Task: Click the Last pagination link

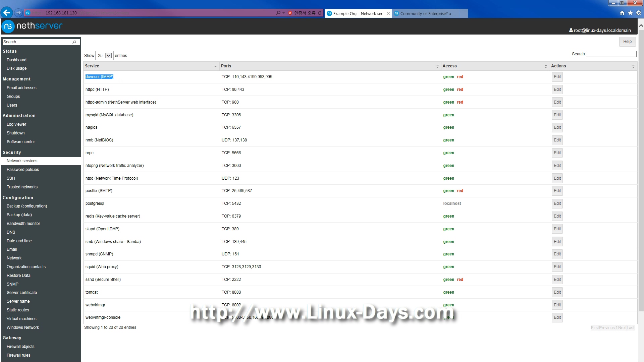Action: click(x=631, y=328)
